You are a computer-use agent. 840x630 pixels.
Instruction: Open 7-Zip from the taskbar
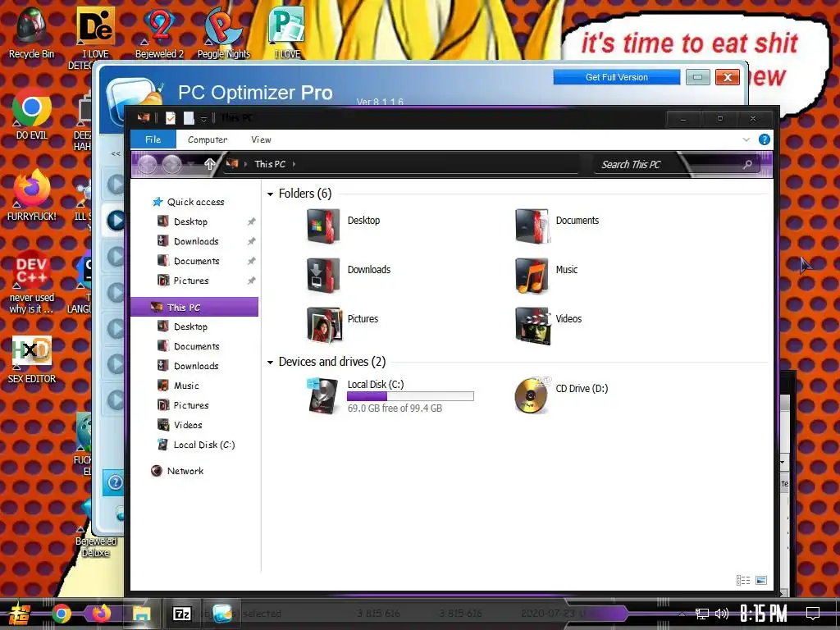[x=181, y=614]
